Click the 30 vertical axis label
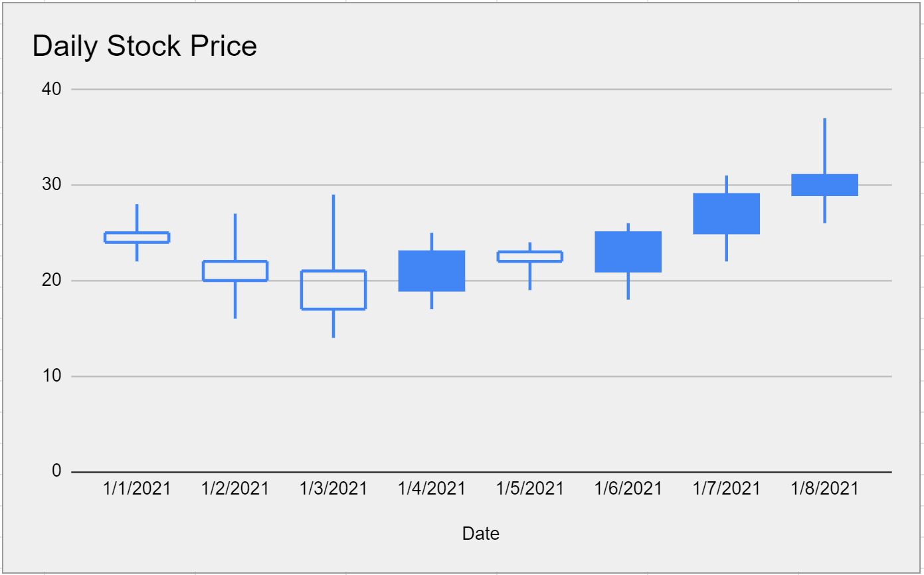The width and height of the screenshot is (924, 575). pyautogui.click(x=52, y=185)
